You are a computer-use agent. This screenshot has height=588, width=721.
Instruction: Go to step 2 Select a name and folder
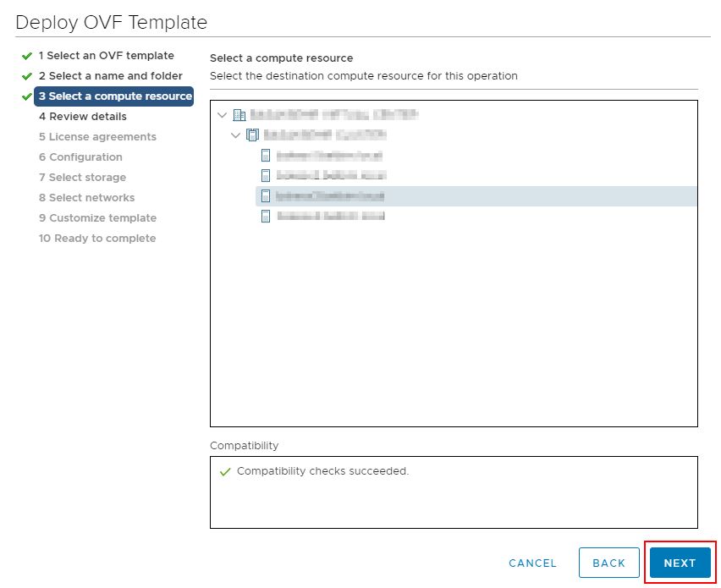(x=110, y=76)
